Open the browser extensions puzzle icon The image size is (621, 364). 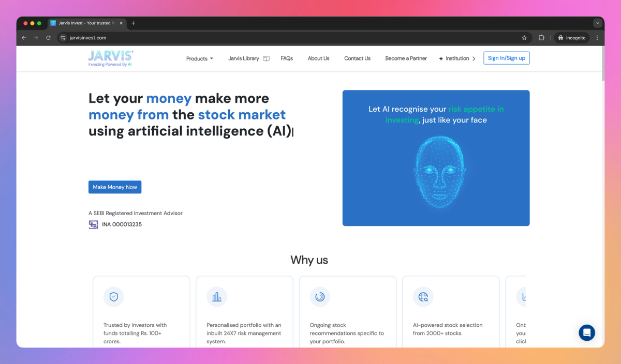point(541,38)
